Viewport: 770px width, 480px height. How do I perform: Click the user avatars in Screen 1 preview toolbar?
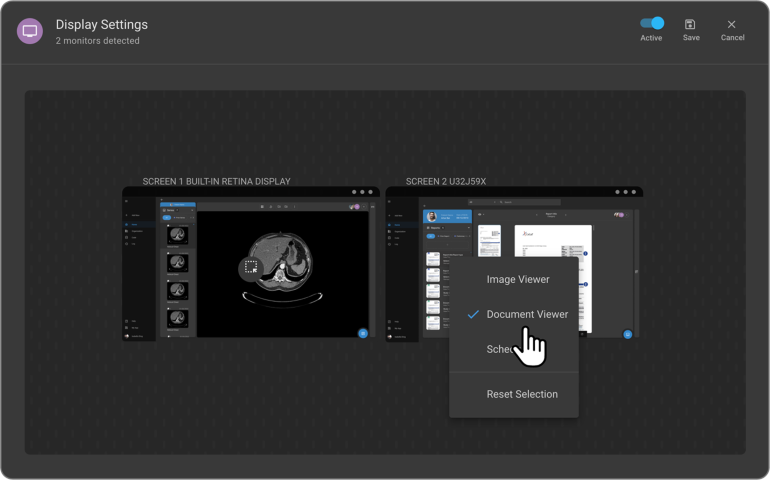354,207
